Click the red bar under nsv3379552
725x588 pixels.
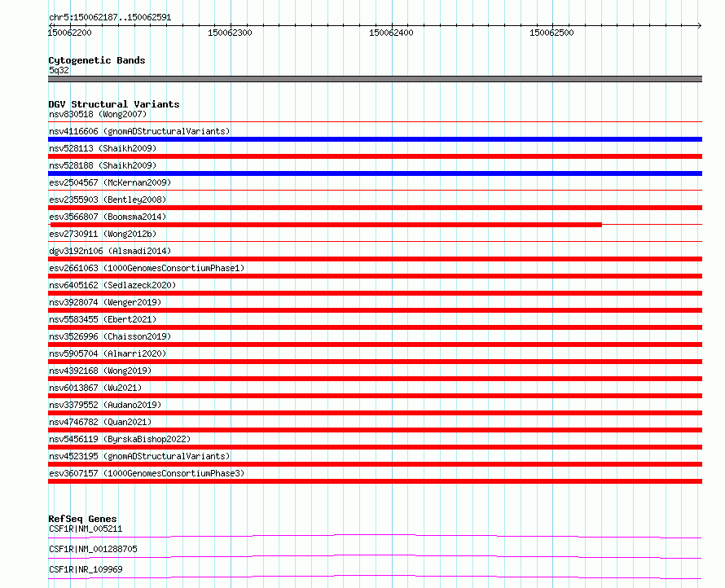tap(375, 413)
